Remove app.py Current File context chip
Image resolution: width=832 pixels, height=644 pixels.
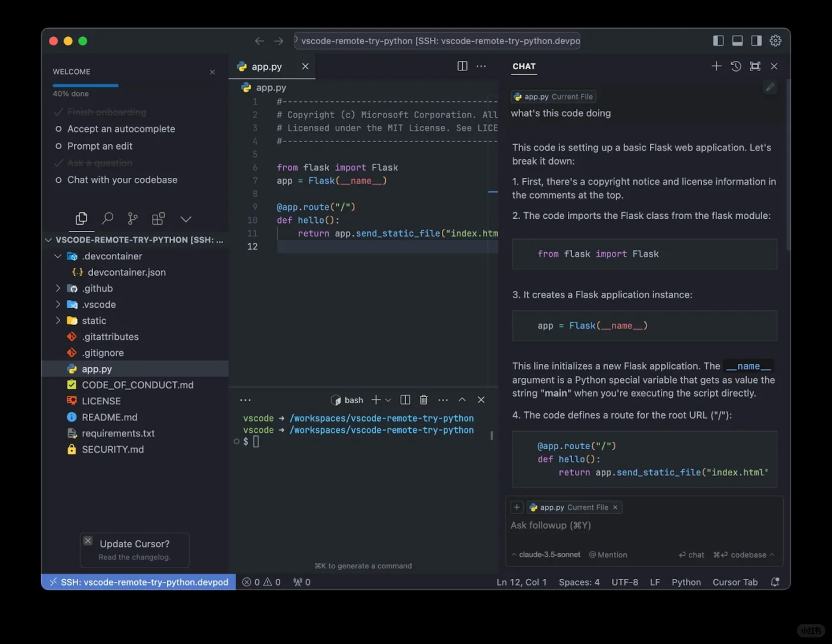tap(615, 507)
